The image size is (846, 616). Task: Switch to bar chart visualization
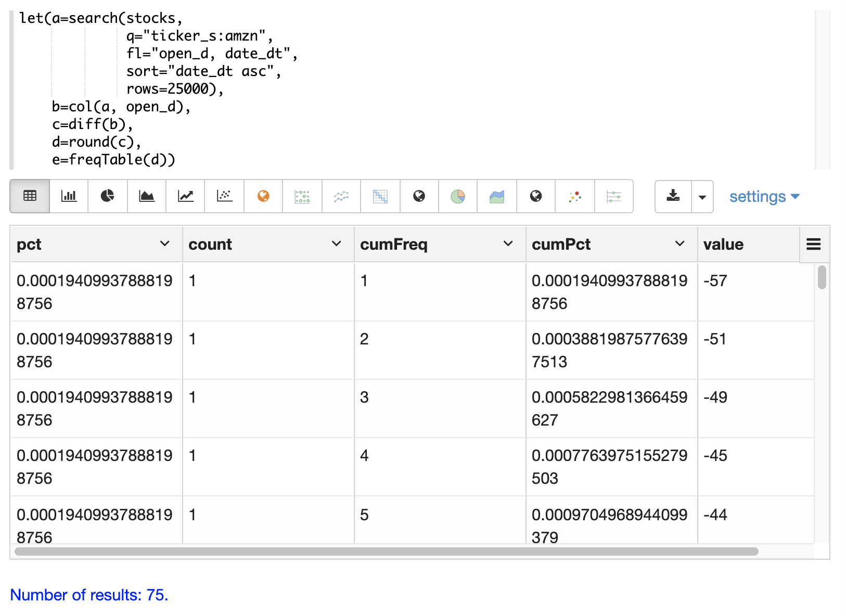tap(69, 196)
